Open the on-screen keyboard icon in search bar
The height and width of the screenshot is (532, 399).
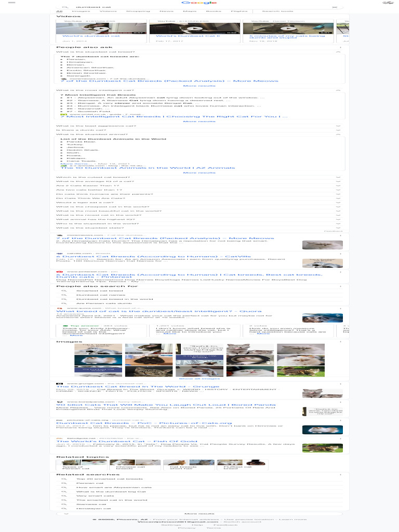335,7
